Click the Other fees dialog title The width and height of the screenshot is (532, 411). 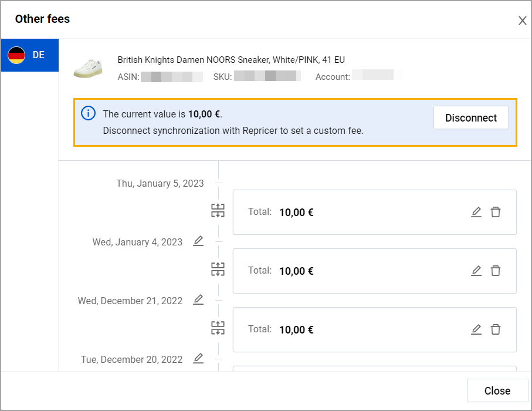(x=42, y=19)
